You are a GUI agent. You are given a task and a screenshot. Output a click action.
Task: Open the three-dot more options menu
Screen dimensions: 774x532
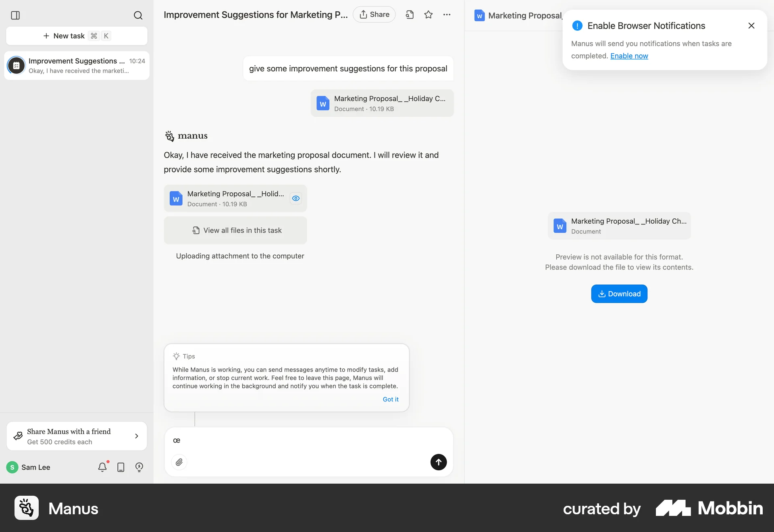tap(447, 15)
